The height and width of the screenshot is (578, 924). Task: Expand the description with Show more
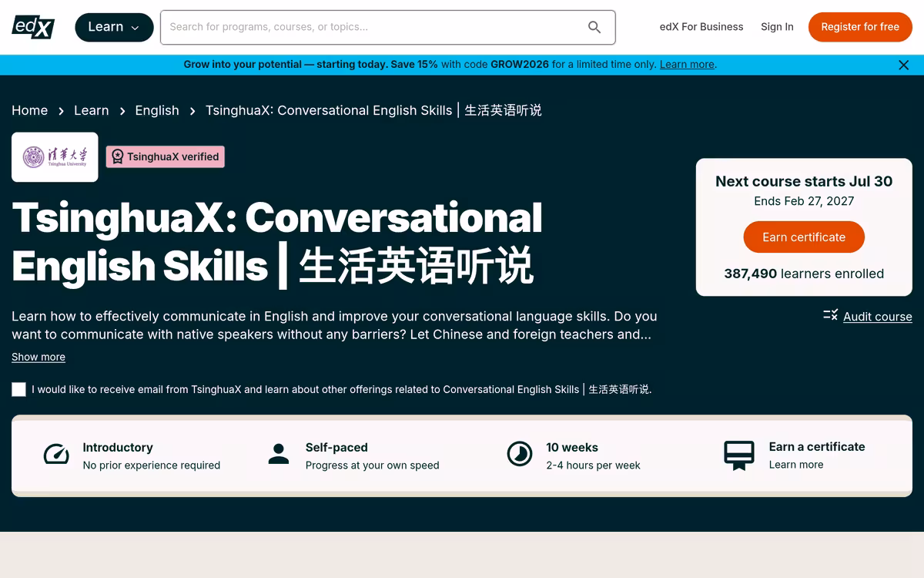coord(38,357)
